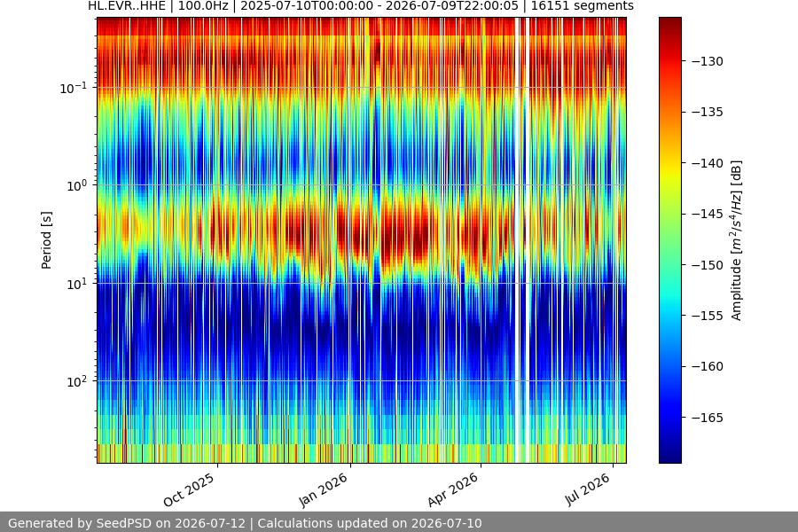This screenshot has width=798, height=532.
Task: Click the 'Period [s]' y-axis label
Action: (46, 240)
